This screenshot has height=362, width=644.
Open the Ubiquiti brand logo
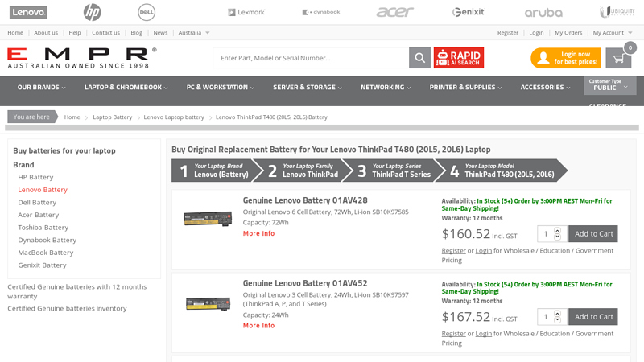click(617, 12)
